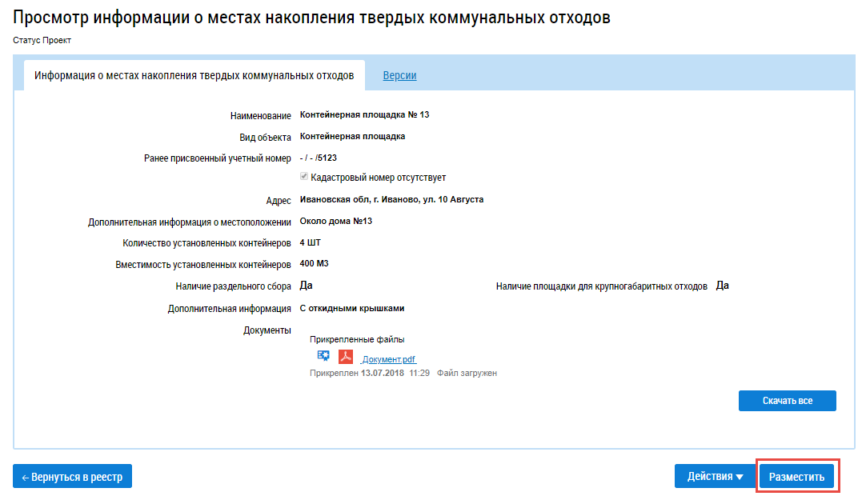866x504 pixels.
Task: Expand the 'Действия' dropdown menu
Action: click(x=715, y=476)
